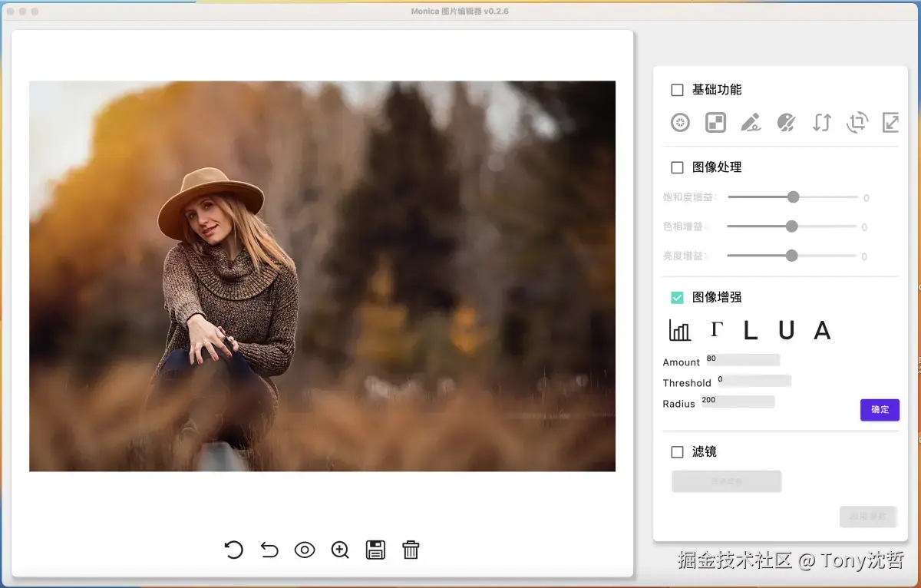Click the resize scale arrow icon
This screenshot has height=588, width=921.
click(x=891, y=122)
